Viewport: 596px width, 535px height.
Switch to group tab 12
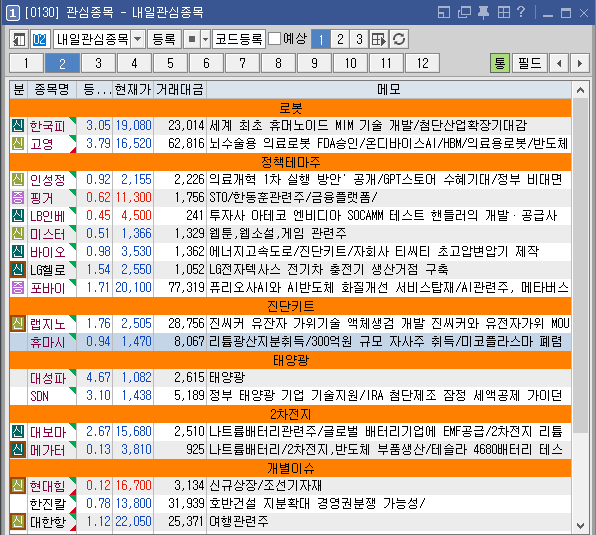422,63
